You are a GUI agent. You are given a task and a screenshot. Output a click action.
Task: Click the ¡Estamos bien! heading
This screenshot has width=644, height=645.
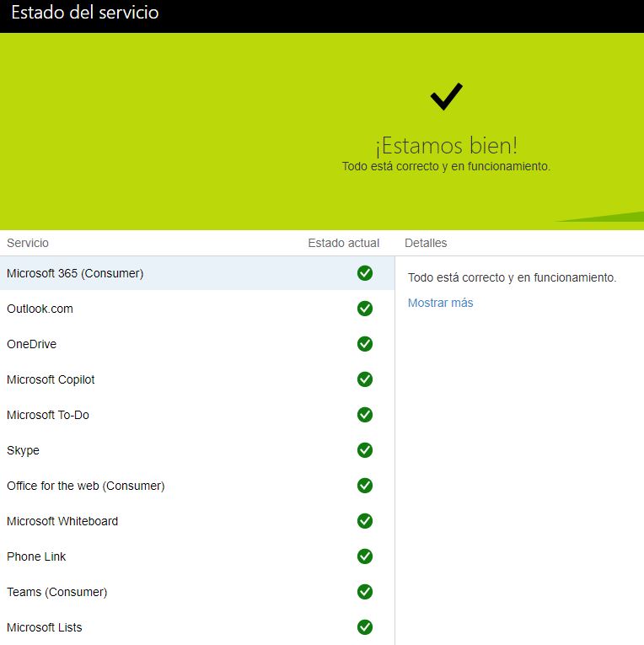(446, 146)
